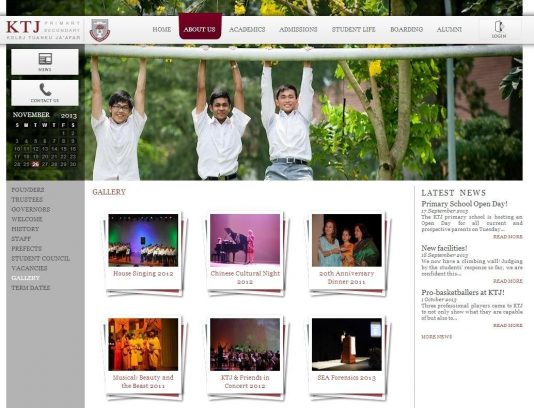Click the More News link
The image size is (534, 408).
tap(437, 337)
